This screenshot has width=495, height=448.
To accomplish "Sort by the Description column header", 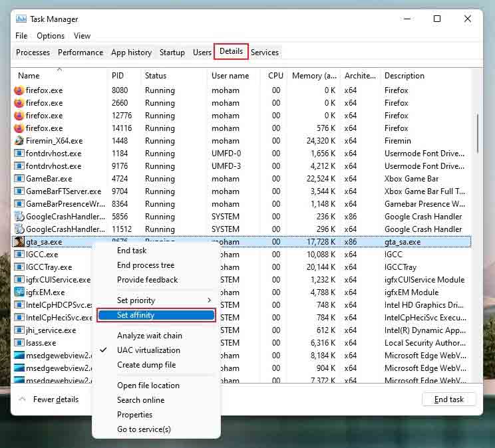I will [404, 76].
